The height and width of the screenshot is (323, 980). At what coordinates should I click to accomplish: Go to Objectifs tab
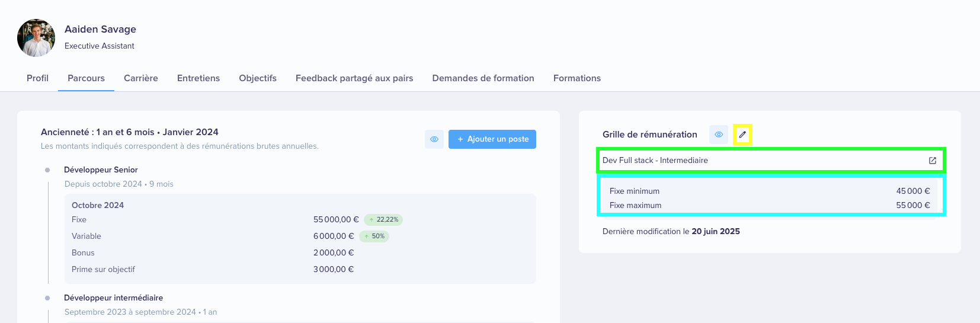258,78
